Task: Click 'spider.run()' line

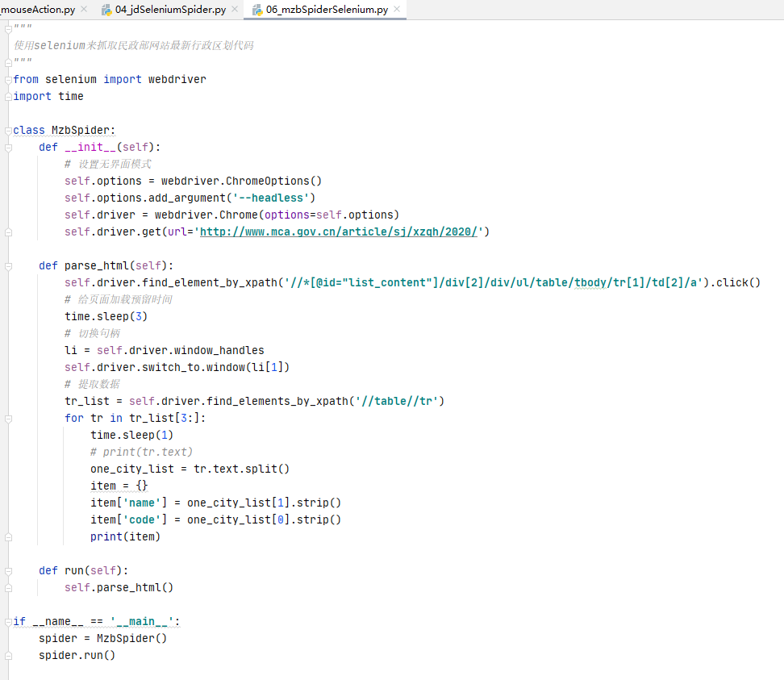Action: point(77,656)
